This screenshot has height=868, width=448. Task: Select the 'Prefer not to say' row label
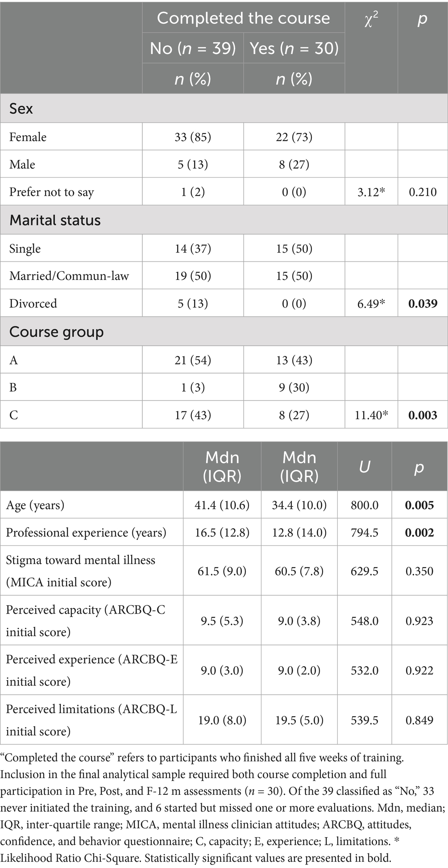[52, 192]
